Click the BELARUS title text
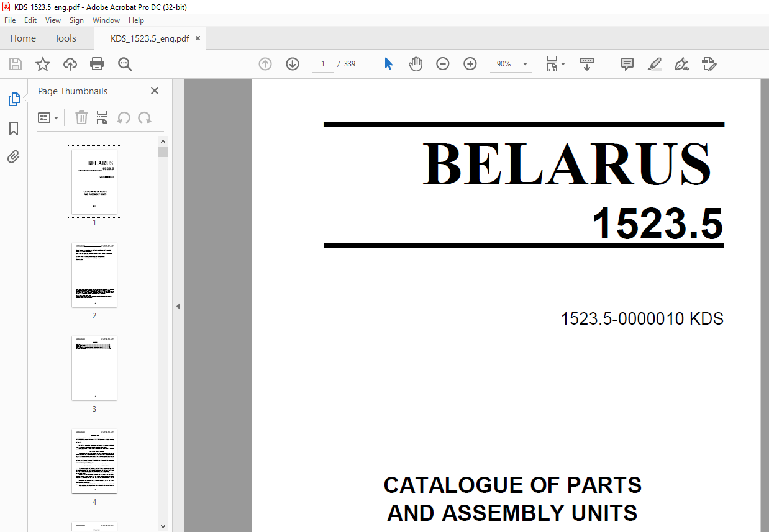The width and height of the screenshot is (769, 532). click(567, 165)
